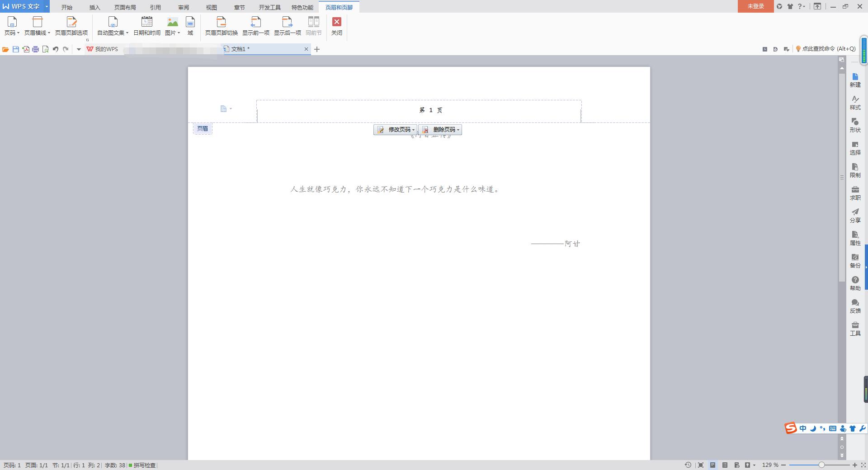Viewport: 868px width, 470px height.
Task: Click 求职 job icon in sidebar
Action: [855, 193]
